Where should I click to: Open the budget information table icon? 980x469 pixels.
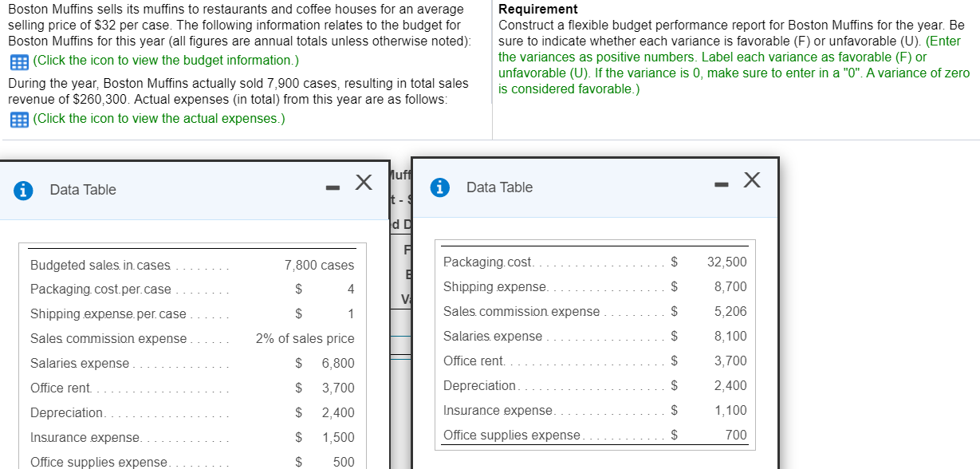18,61
